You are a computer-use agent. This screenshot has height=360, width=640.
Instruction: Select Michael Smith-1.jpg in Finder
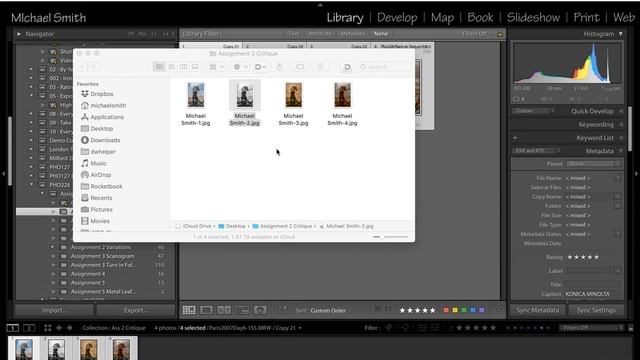tap(196, 104)
